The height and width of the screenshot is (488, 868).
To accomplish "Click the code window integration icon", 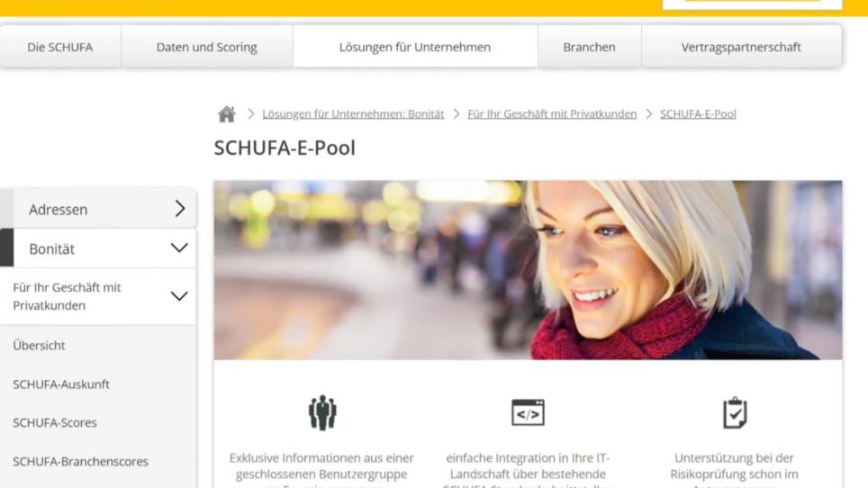I will click(528, 412).
